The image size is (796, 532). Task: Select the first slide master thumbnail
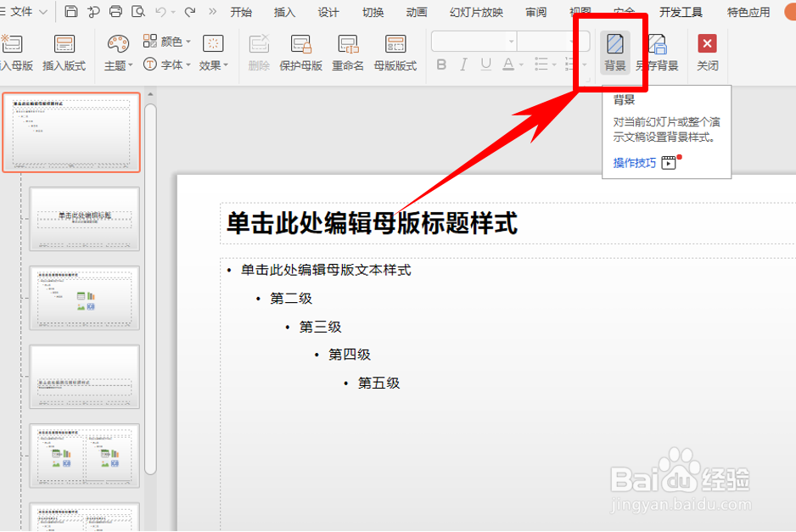[71, 132]
